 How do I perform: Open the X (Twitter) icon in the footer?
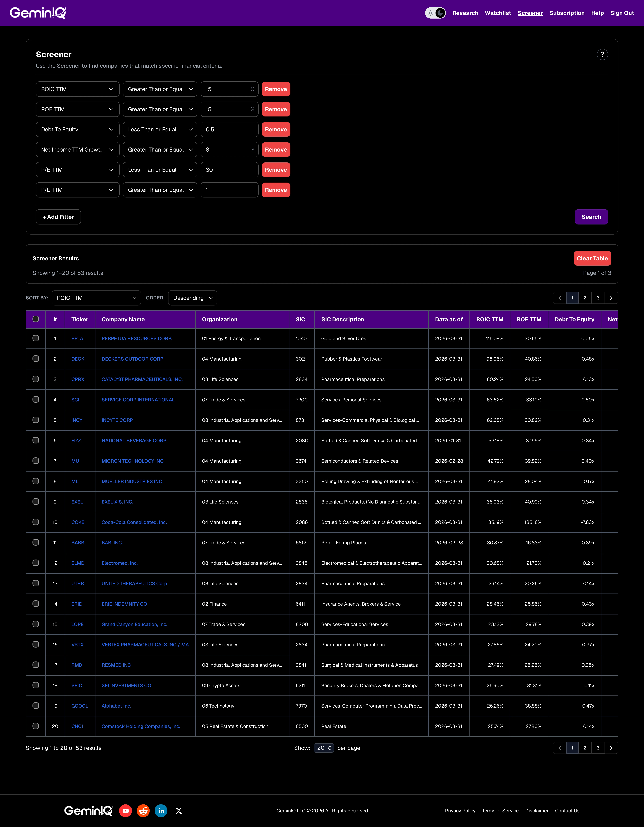179,811
